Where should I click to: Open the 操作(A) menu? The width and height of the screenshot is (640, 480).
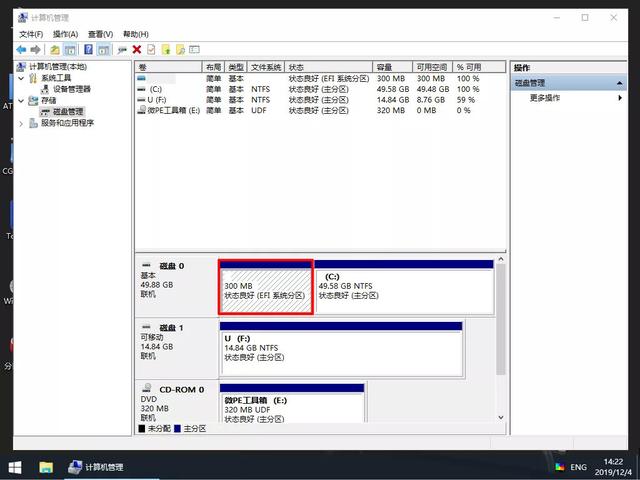[65, 34]
